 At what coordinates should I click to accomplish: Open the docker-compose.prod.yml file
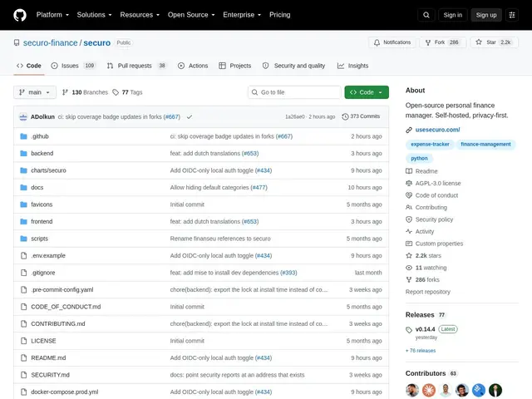[65, 392]
